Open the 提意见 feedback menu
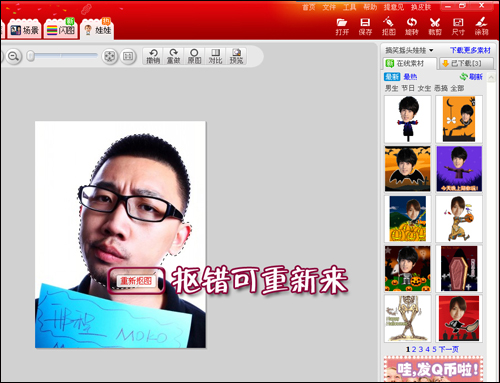 point(393,7)
